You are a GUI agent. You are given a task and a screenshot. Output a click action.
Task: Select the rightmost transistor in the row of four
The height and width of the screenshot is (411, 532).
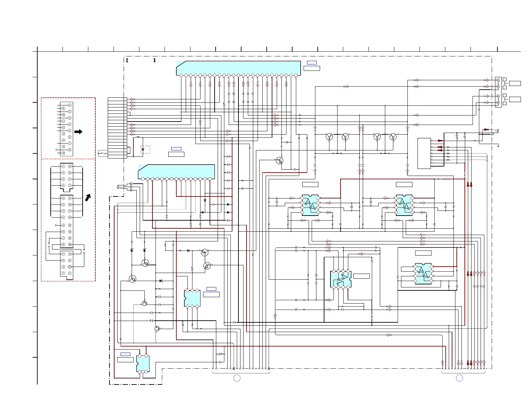pos(393,137)
